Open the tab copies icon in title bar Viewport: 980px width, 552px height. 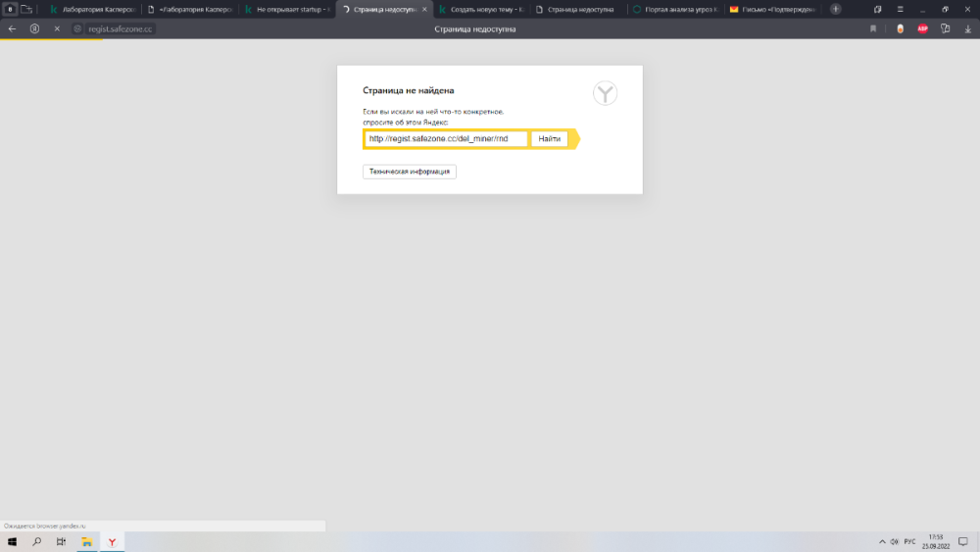(877, 10)
